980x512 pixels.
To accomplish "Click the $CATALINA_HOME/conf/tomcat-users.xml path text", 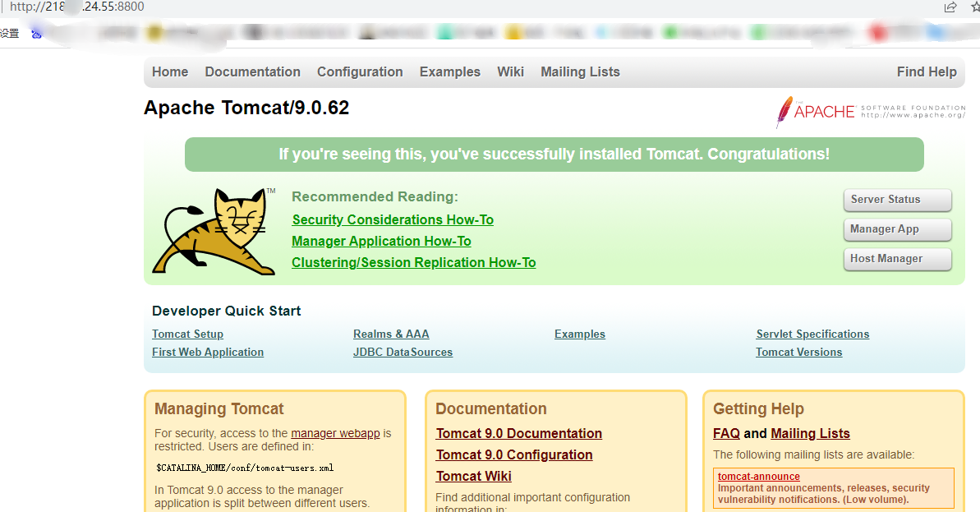I will click(245, 468).
